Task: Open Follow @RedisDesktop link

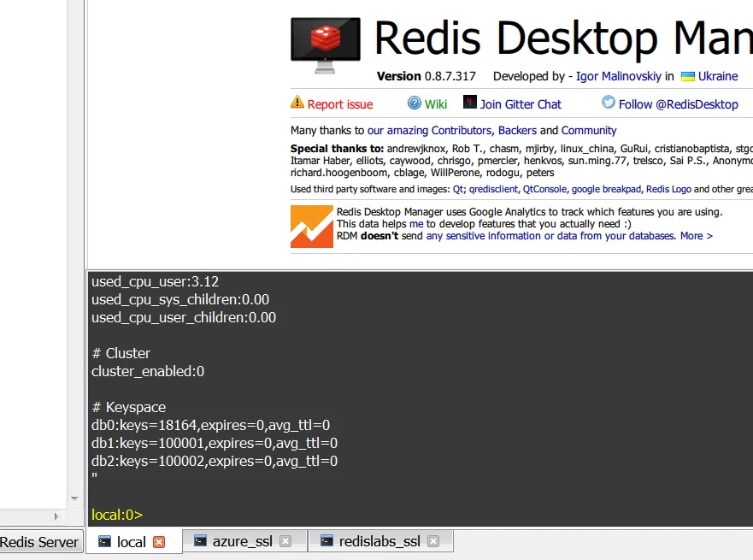Action: 678,104
